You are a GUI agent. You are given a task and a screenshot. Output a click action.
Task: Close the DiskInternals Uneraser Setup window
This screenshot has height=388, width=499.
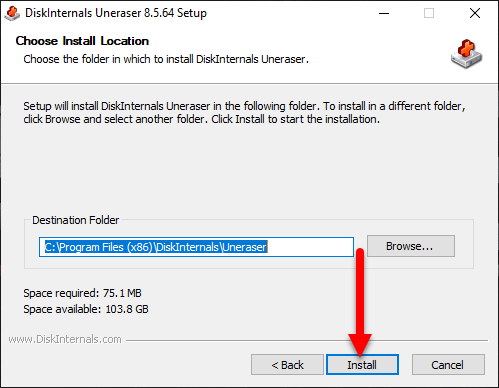pyautogui.click(x=475, y=13)
